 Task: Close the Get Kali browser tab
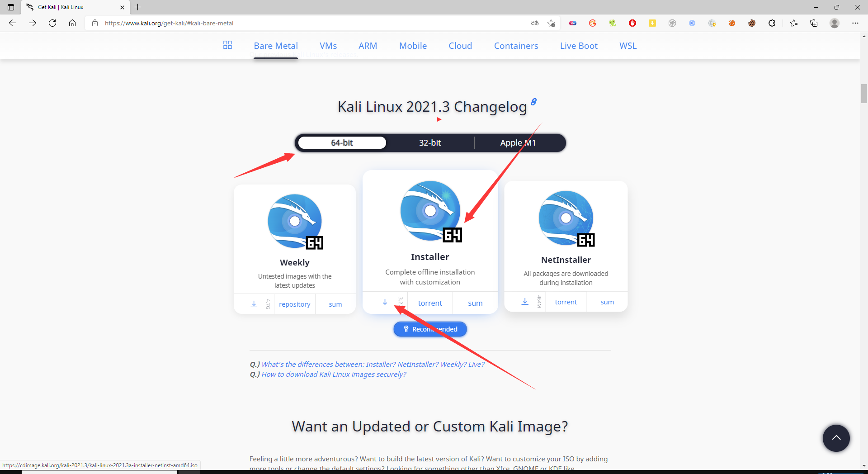[x=122, y=7]
